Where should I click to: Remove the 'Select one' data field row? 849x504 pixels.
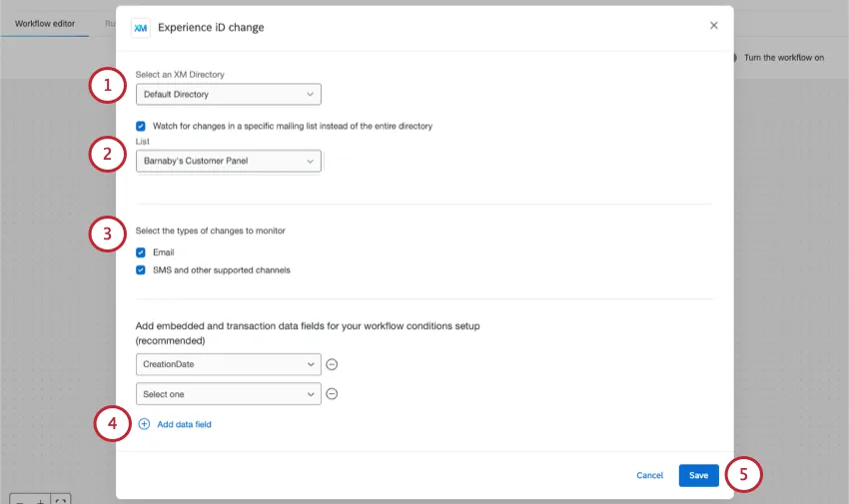(x=332, y=394)
